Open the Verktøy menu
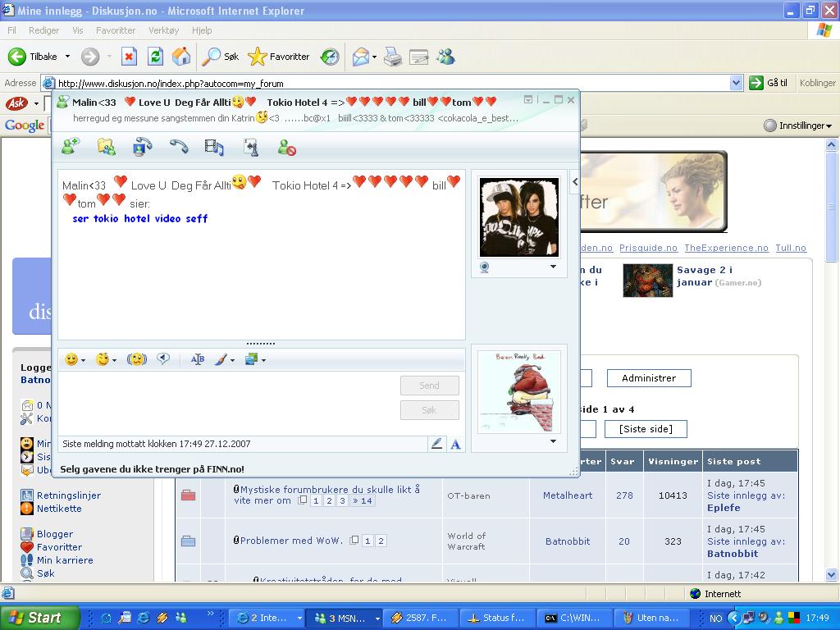 tap(163, 30)
